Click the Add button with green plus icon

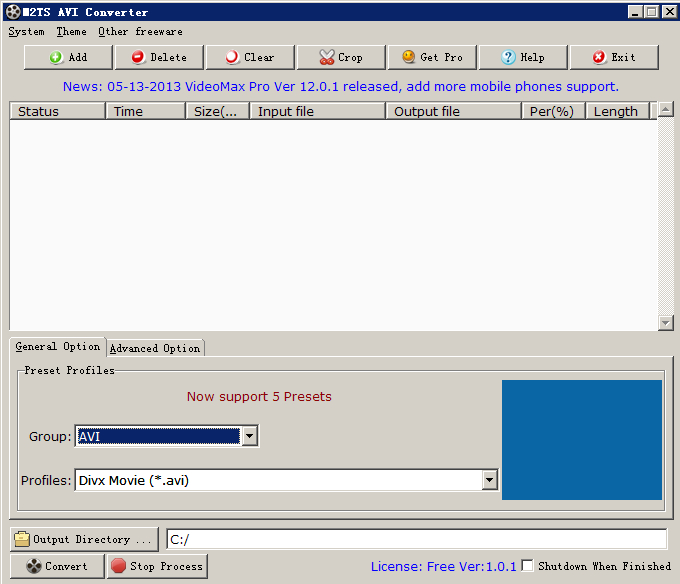(68, 57)
